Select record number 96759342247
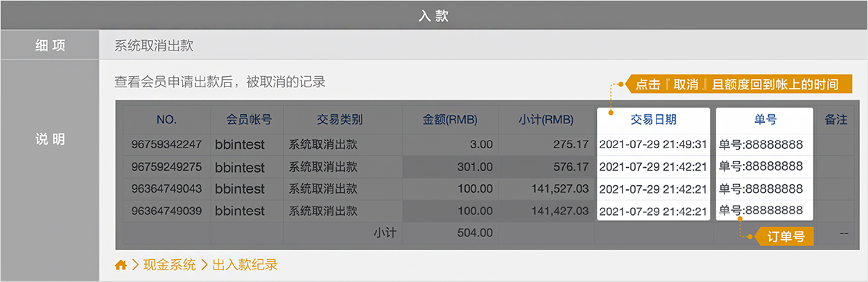The height and width of the screenshot is (282, 868). 166,145
